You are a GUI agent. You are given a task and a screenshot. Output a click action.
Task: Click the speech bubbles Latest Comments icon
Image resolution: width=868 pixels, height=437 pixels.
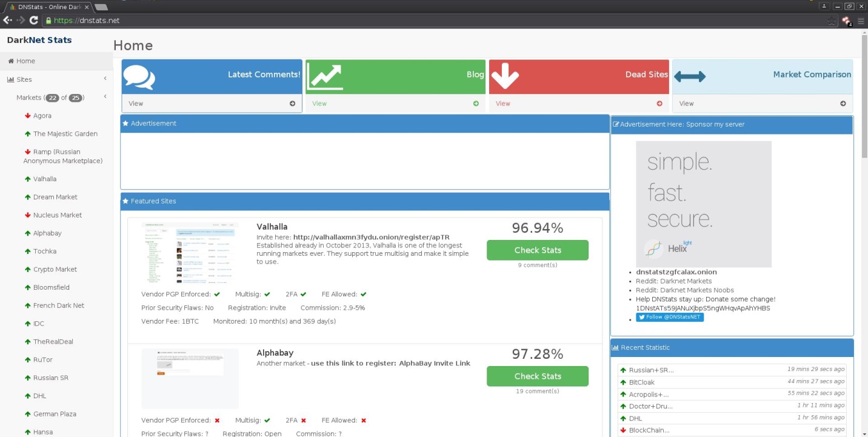click(x=139, y=77)
